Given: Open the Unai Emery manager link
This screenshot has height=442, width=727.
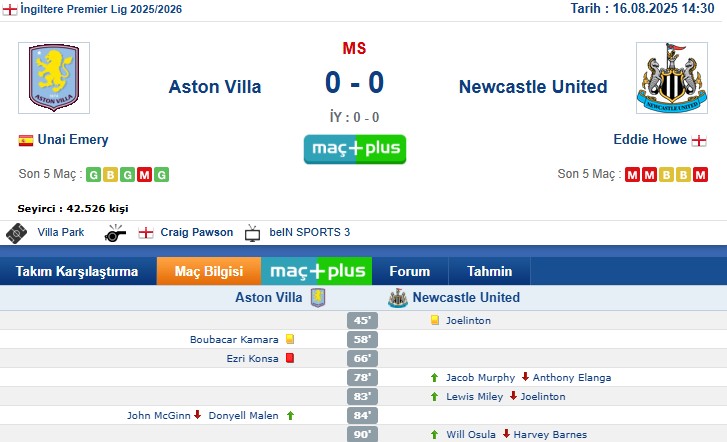Looking at the screenshot, I should [73, 140].
